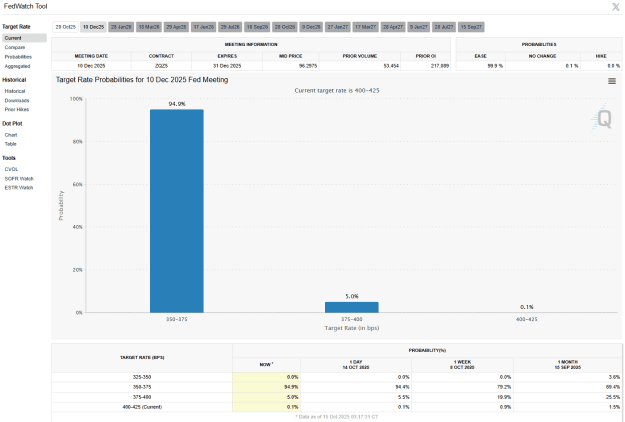Screen dimensions: 625x422
Task: Go to the 16 Sep26 meeting tab
Action: [257, 27]
